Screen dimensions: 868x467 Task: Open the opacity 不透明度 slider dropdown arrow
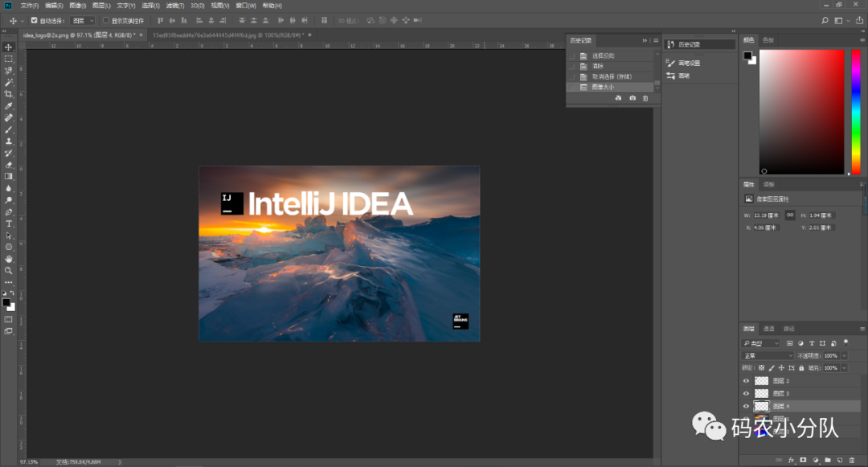coord(844,356)
